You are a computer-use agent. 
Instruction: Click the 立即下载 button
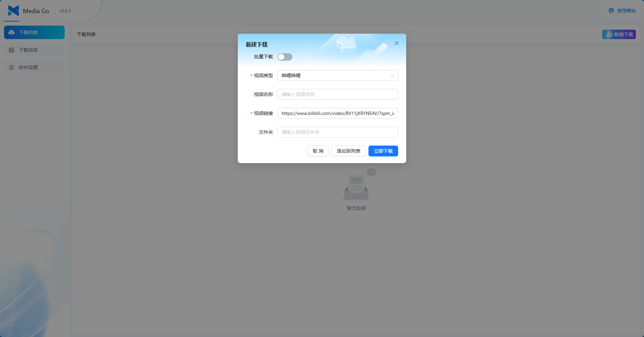click(x=383, y=151)
